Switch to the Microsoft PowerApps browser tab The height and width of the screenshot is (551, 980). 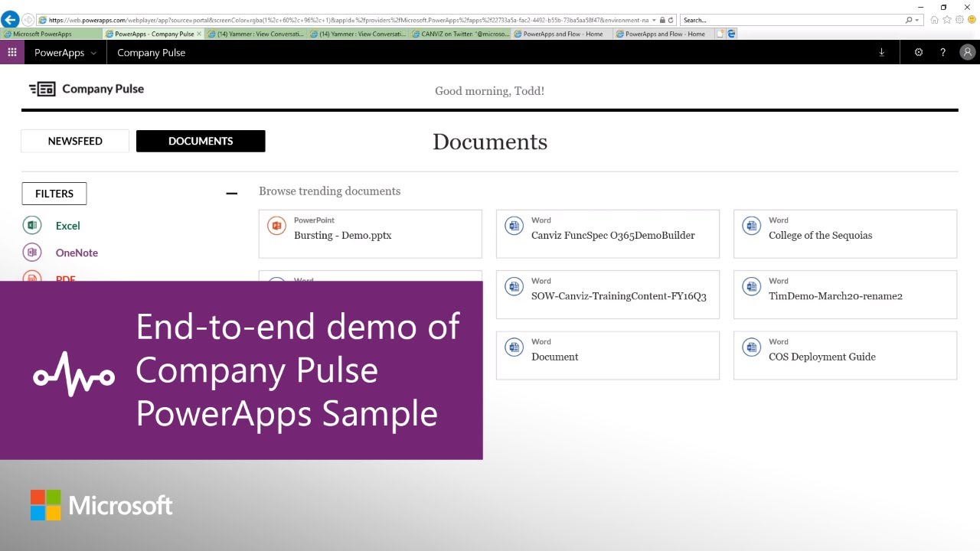pyautogui.click(x=51, y=34)
